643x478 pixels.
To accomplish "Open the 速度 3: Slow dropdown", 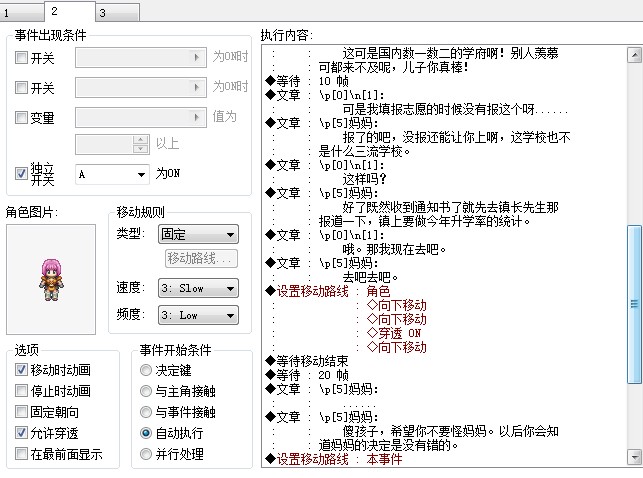I will tap(198, 288).
